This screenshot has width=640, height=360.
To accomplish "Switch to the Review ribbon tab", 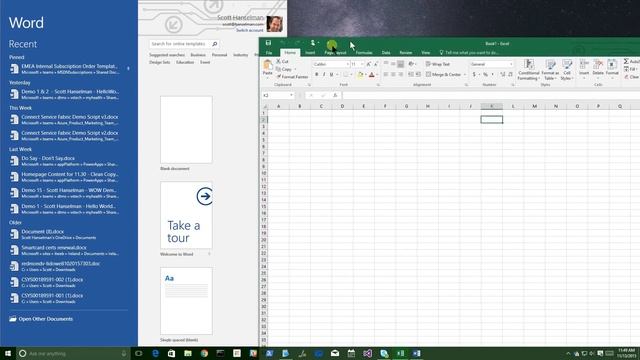I will click(406, 53).
